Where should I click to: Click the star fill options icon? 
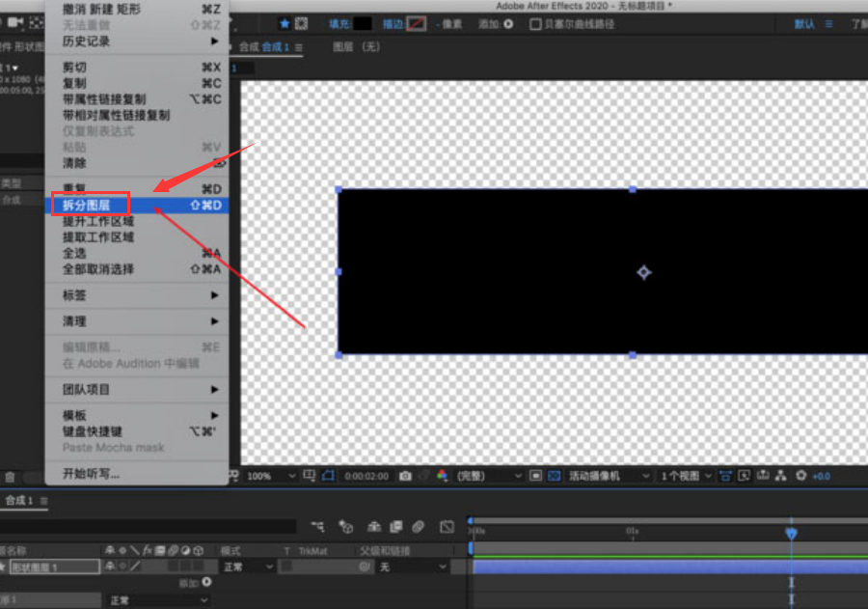pos(285,23)
